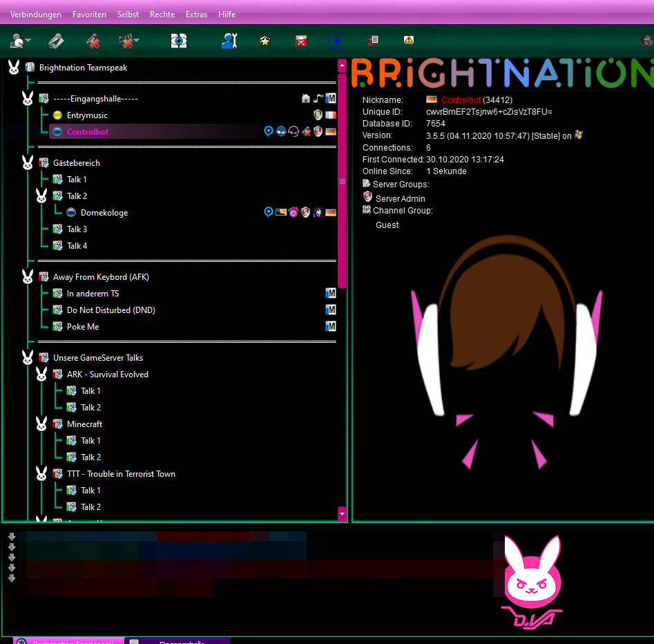Click the muted microphone badge on the Controlbot row
The image size is (654, 644).
click(306, 132)
